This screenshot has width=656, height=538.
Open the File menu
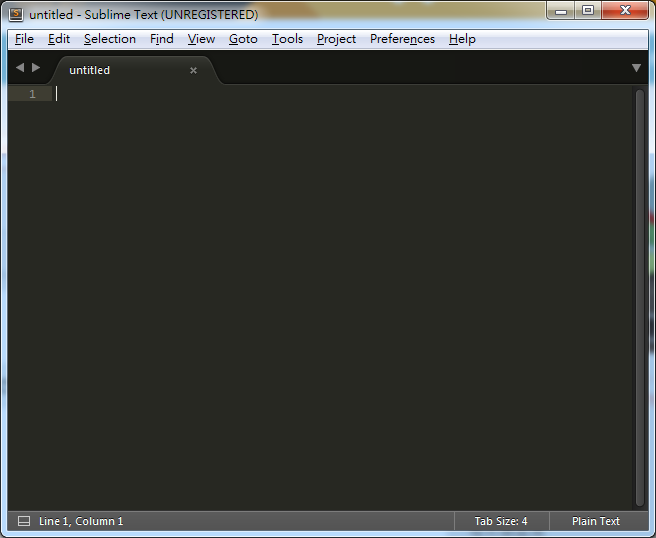pyautogui.click(x=24, y=39)
